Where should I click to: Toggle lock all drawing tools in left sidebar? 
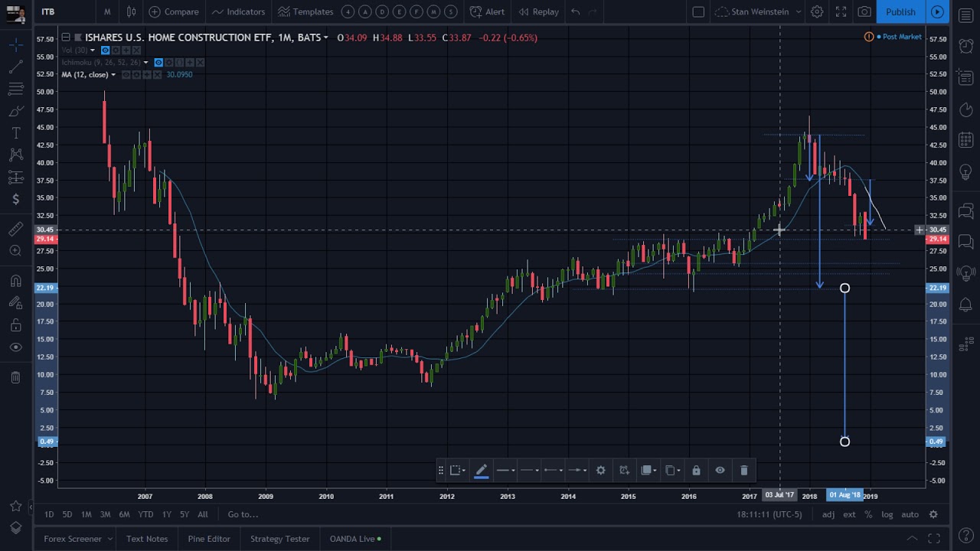[x=15, y=325]
